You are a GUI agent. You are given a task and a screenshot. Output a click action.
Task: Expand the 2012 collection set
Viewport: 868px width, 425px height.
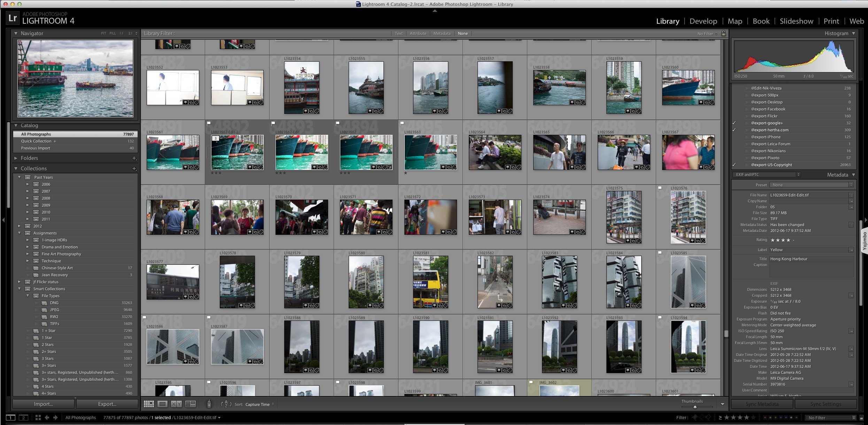pos(20,226)
